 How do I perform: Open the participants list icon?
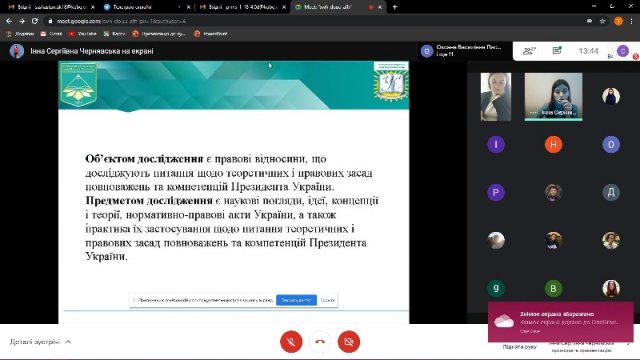pyautogui.click(x=529, y=51)
